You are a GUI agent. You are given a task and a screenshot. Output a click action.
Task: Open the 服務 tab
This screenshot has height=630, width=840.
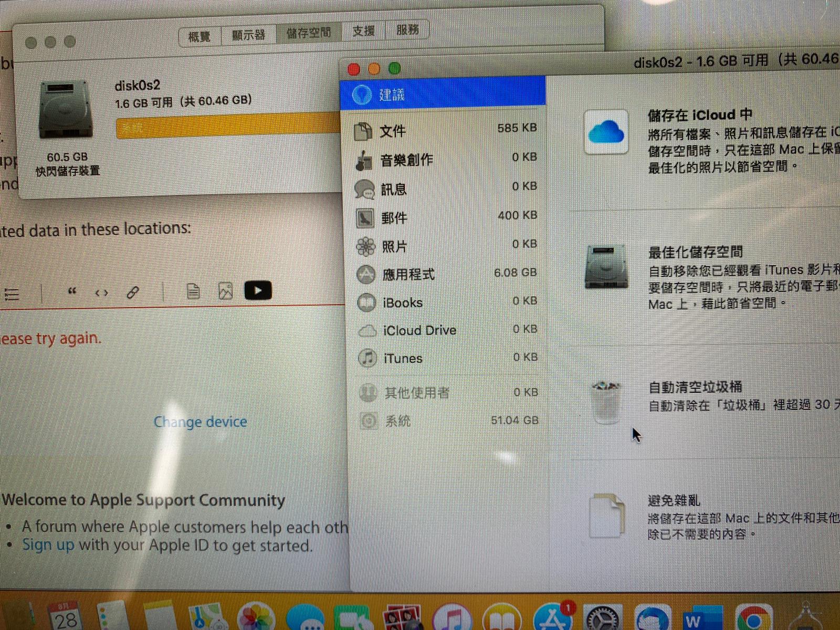click(x=407, y=30)
